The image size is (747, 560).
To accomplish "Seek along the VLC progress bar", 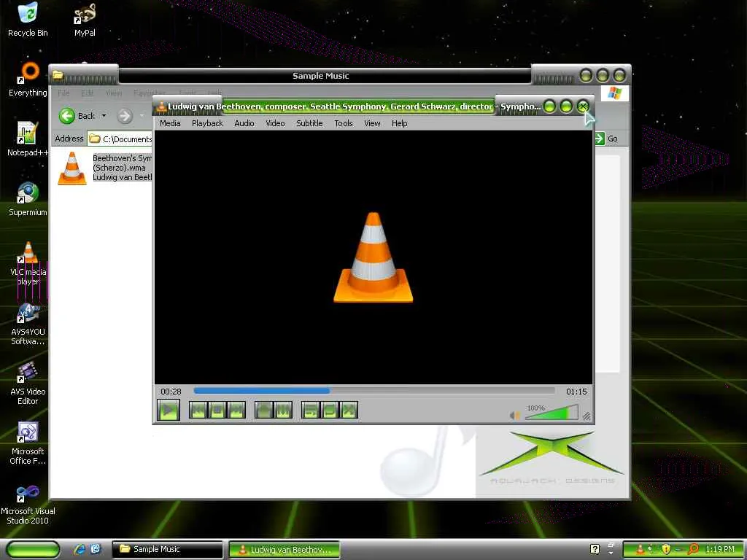I will click(x=374, y=391).
